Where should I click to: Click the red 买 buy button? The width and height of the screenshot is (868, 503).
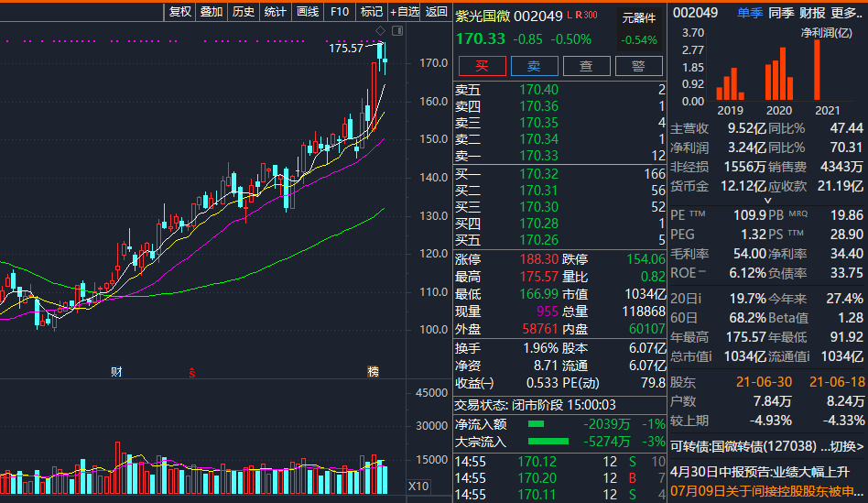click(483, 66)
